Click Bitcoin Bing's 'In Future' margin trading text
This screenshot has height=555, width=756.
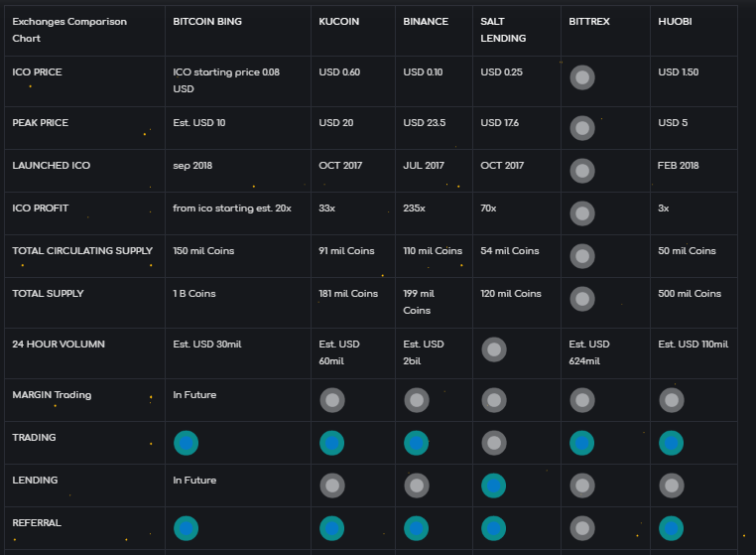[194, 395]
